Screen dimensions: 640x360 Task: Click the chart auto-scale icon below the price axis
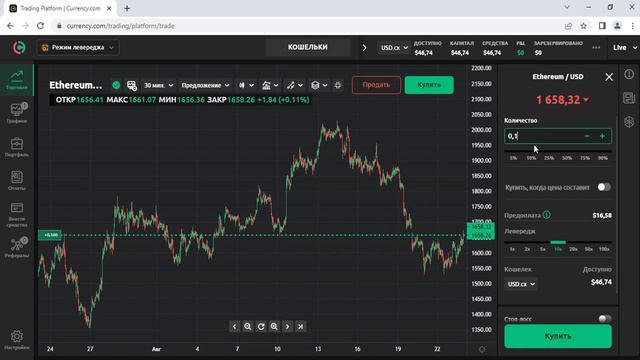pyautogui.click(x=482, y=349)
